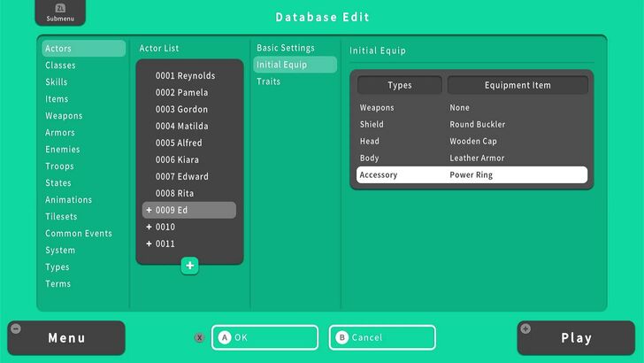Open the Tilesets database category

61,217
